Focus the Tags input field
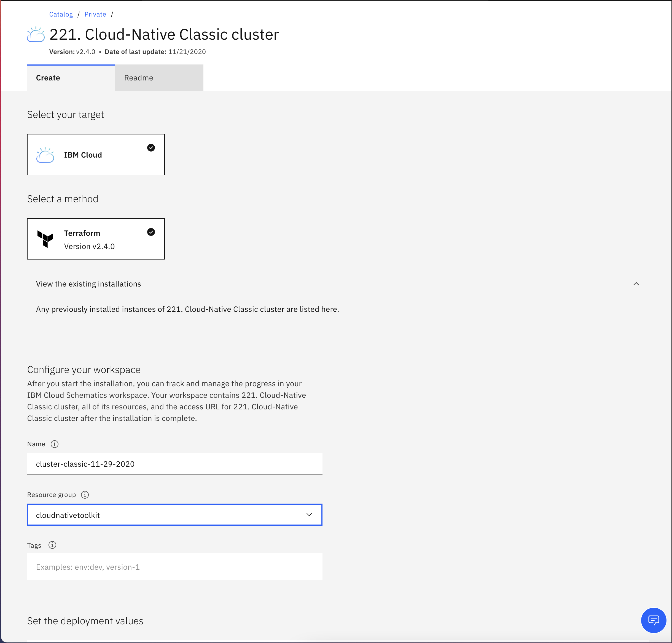This screenshot has width=672, height=643. 174,567
